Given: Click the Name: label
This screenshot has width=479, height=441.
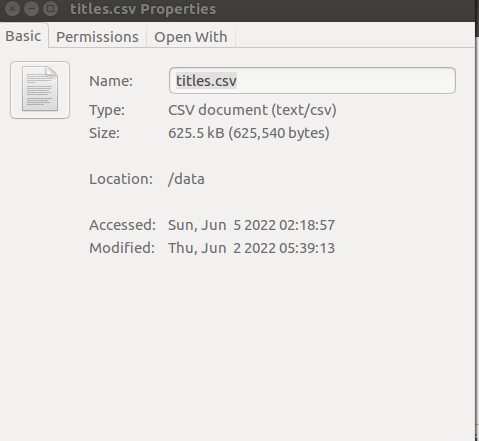Looking at the screenshot, I should coord(111,81).
